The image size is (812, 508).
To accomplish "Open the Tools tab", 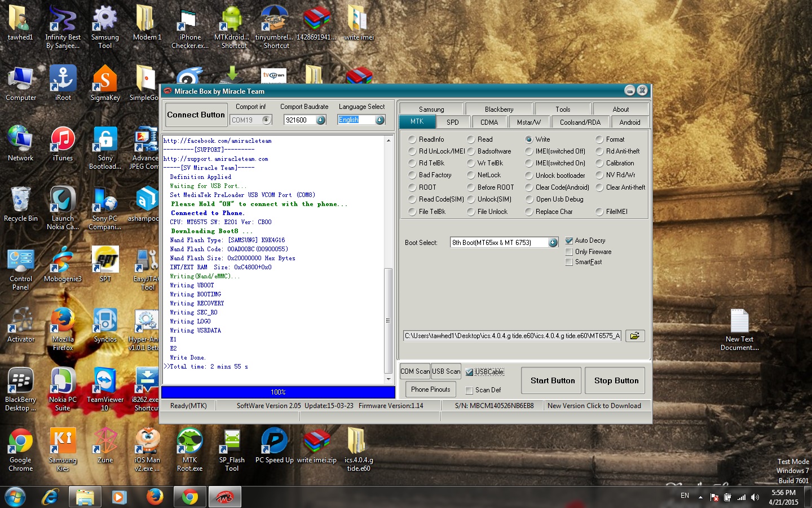I will [x=563, y=109].
